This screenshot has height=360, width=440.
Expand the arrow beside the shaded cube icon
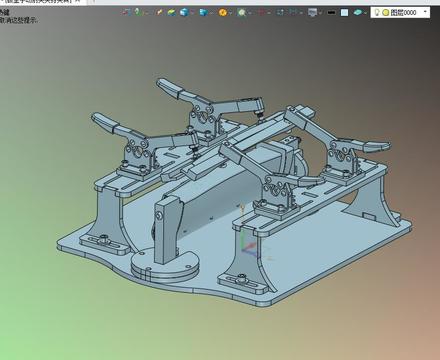[192, 13]
